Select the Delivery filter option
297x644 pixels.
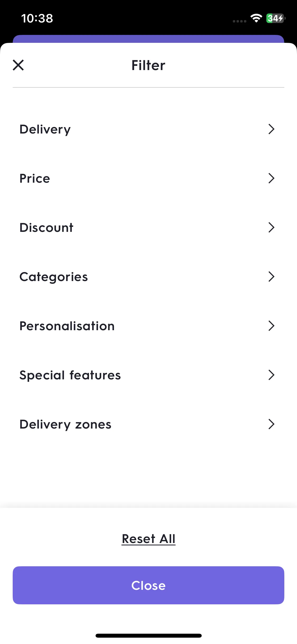point(148,129)
